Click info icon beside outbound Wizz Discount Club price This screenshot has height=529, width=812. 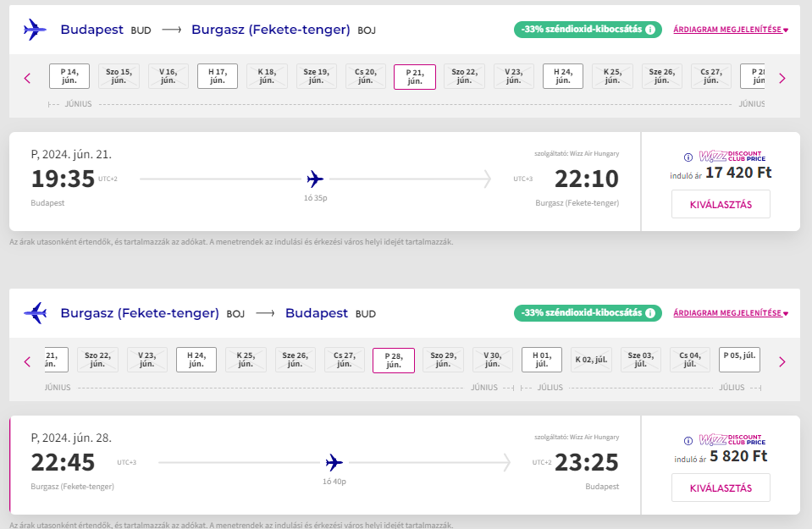pos(688,157)
